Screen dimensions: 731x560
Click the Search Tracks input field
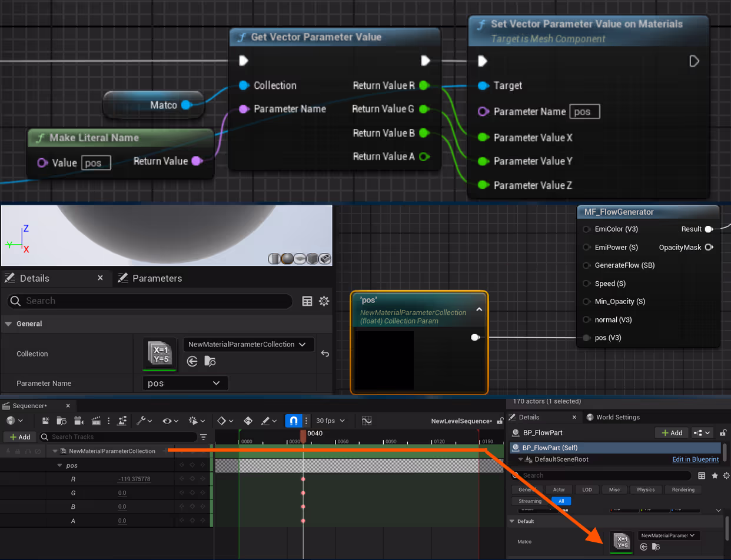click(118, 437)
